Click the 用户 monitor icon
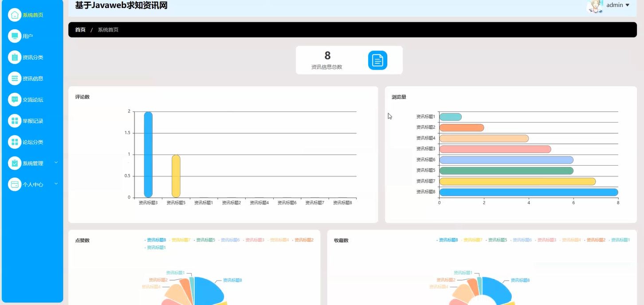The width and height of the screenshot is (644, 305). (15, 36)
